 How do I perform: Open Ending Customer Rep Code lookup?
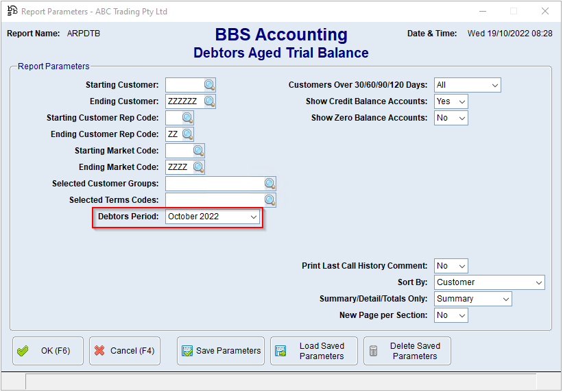tap(188, 134)
